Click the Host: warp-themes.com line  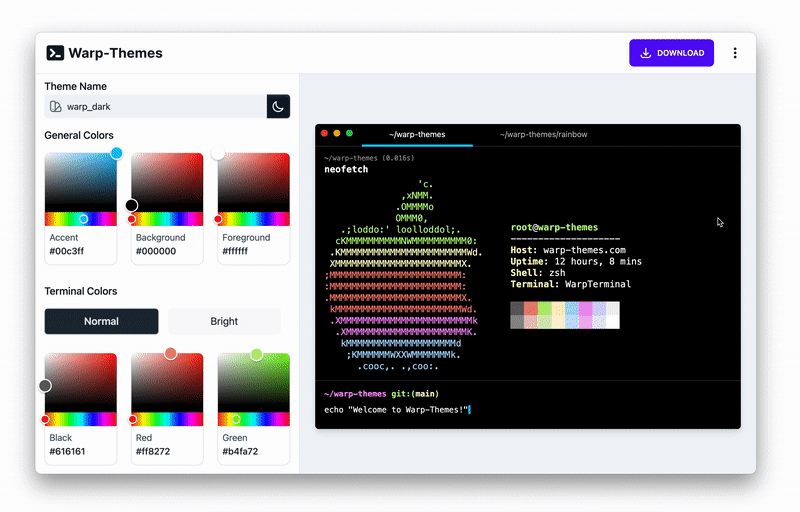pyautogui.click(x=568, y=250)
